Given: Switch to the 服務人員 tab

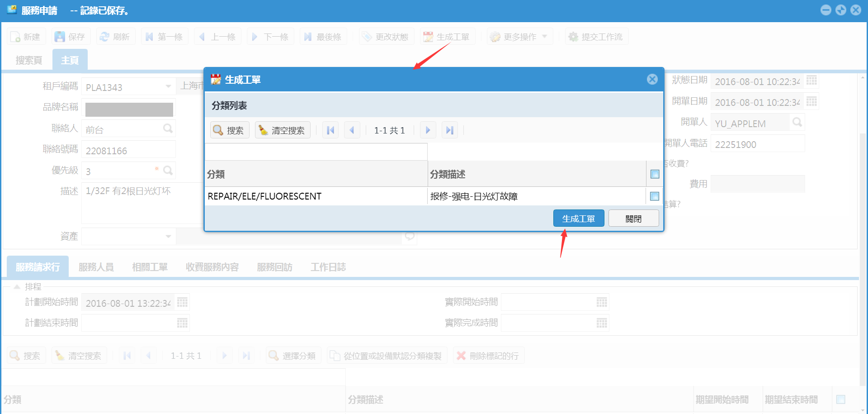Looking at the screenshot, I should click(x=96, y=267).
